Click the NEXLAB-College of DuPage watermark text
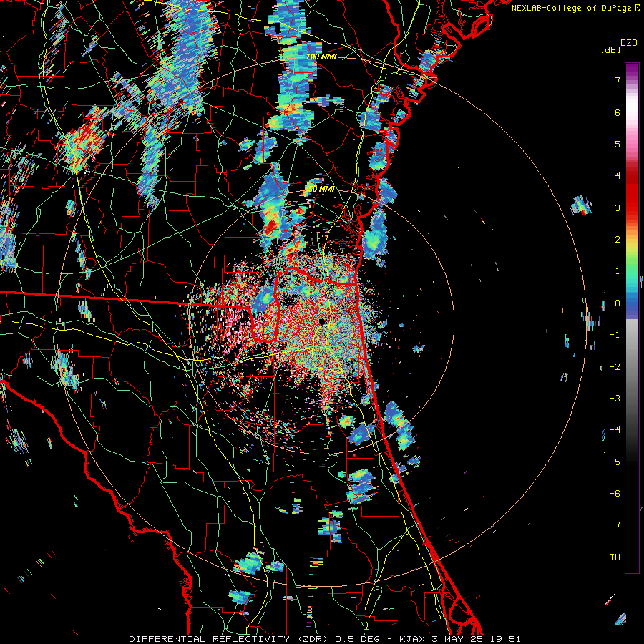The width and height of the screenshot is (644, 644). pos(575,8)
